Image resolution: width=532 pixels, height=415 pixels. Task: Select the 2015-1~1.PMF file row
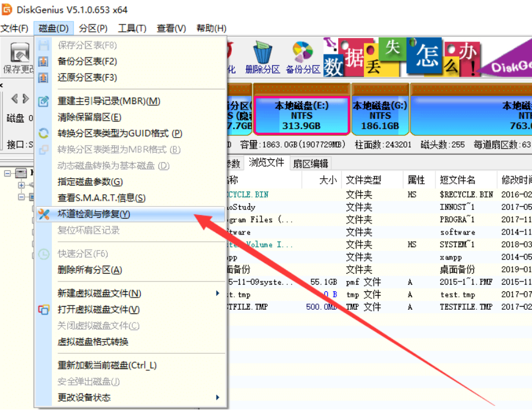(x=379, y=282)
